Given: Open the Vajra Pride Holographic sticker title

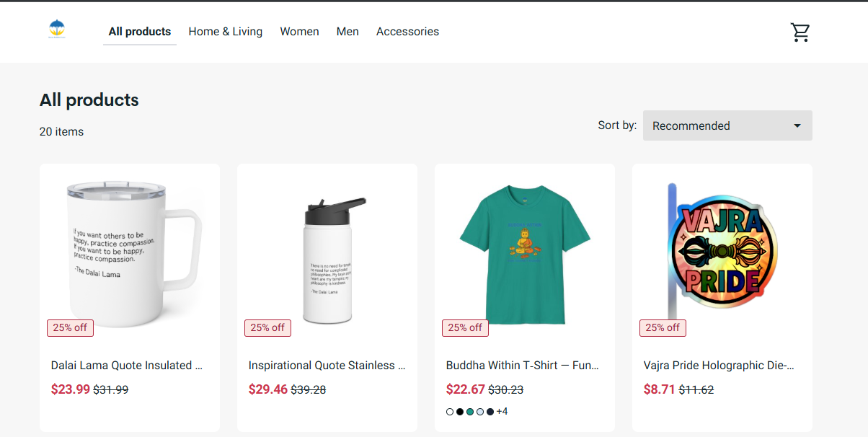Looking at the screenshot, I should pyautogui.click(x=719, y=366).
